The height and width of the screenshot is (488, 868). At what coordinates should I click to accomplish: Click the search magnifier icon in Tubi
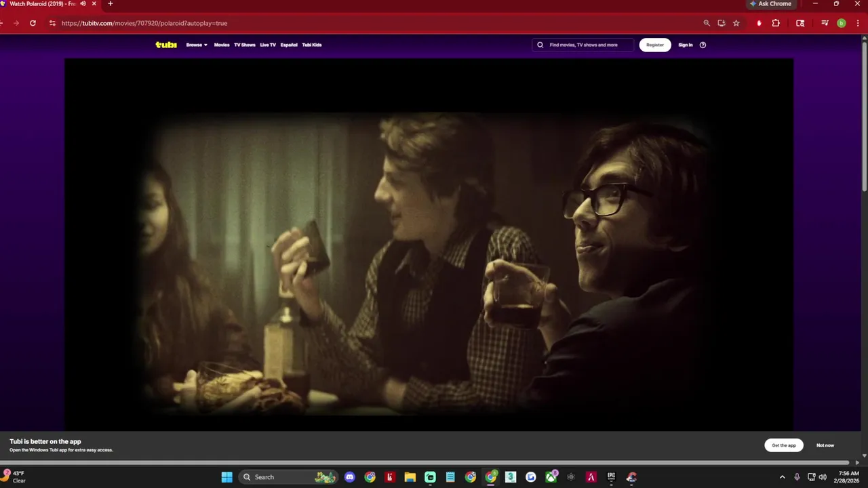coord(540,45)
